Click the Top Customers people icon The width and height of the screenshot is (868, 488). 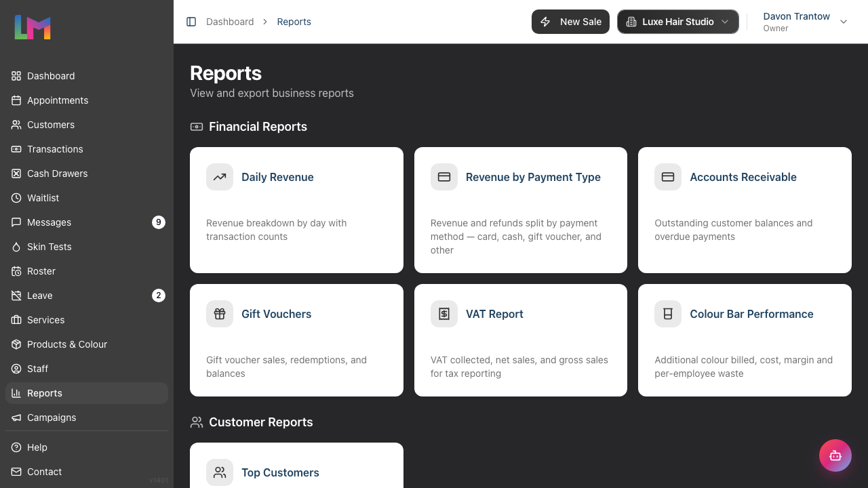pyautogui.click(x=220, y=472)
